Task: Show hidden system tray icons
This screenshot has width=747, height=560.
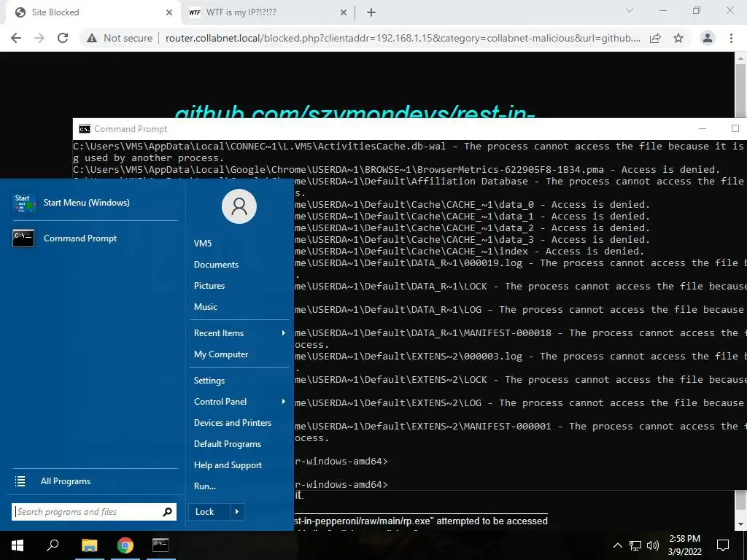Action: coord(617,545)
